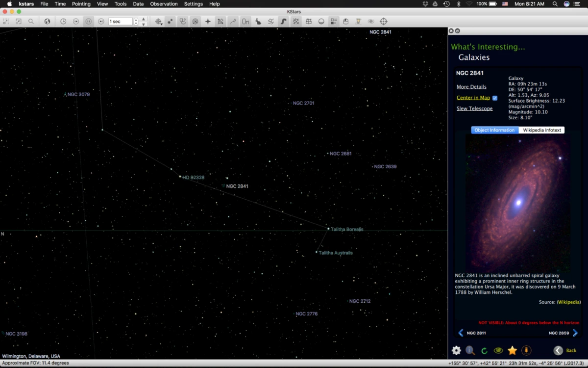
Task: Toggle the green eye visibility icon
Action: [498, 350]
